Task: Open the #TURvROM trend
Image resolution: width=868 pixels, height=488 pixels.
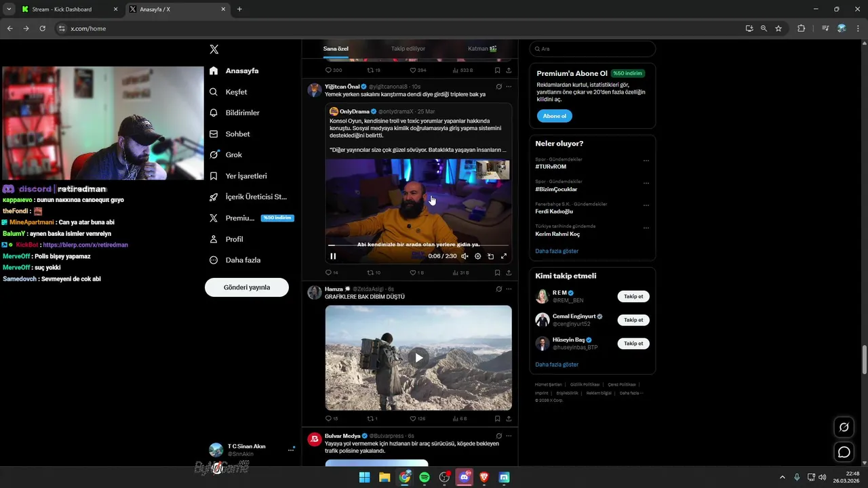Action: 551,167
